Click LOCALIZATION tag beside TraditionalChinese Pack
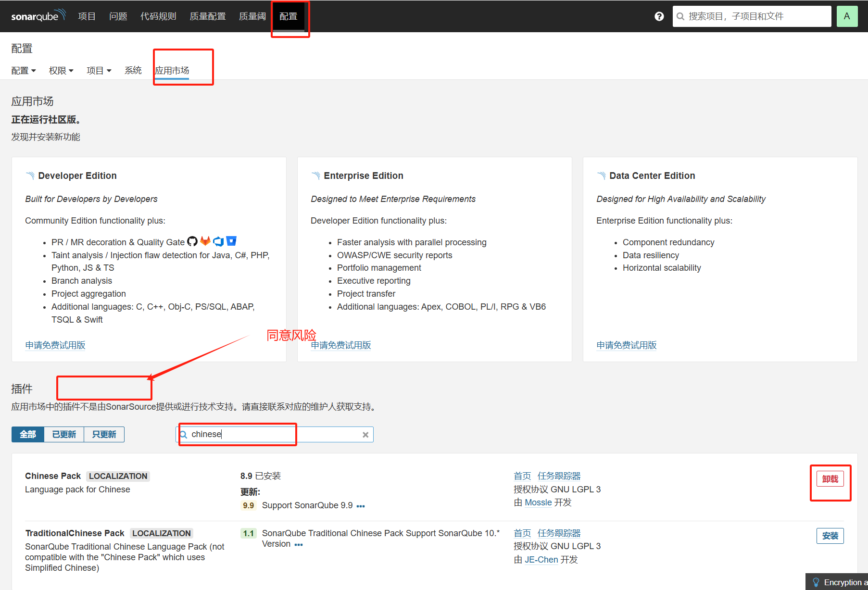This screenshot has width=868, height=590. point(162,533)
